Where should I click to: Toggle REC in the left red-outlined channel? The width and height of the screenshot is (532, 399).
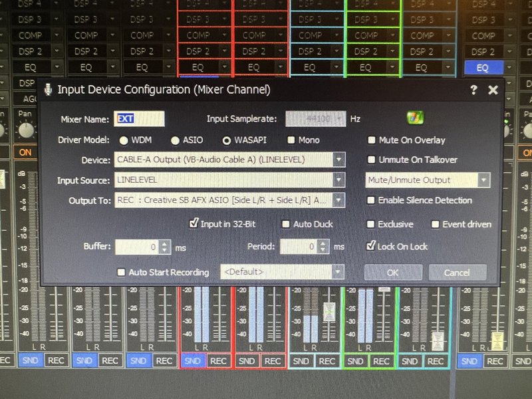(219, 361)
